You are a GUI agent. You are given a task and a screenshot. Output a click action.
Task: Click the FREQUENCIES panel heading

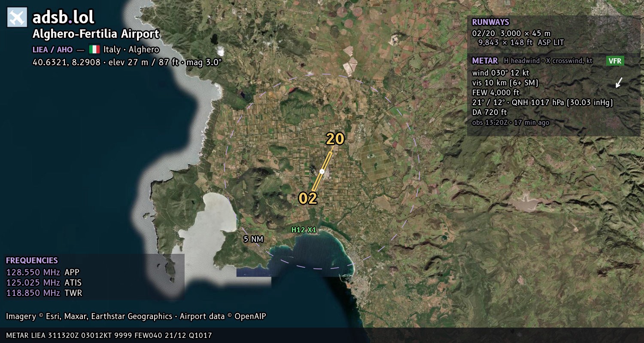[32, 260]
